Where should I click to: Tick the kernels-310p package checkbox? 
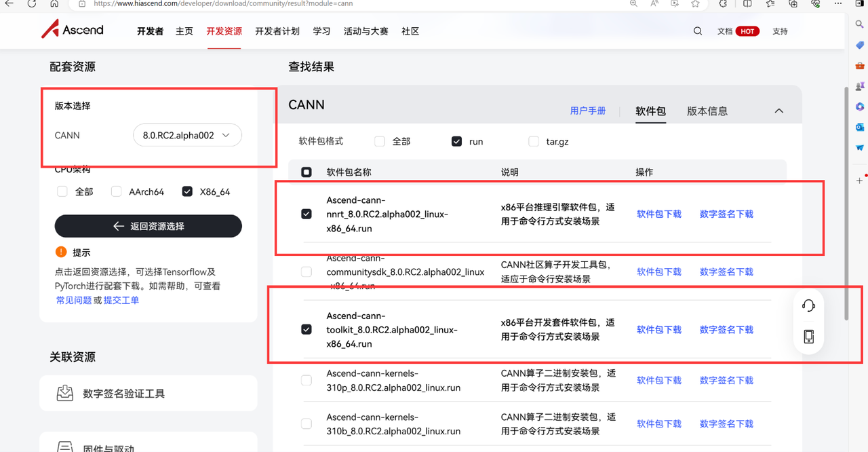[307, 380]
